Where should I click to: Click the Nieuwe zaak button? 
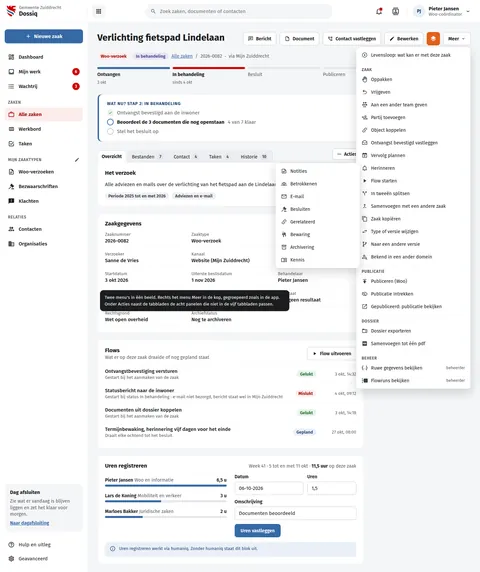point(44,36)
